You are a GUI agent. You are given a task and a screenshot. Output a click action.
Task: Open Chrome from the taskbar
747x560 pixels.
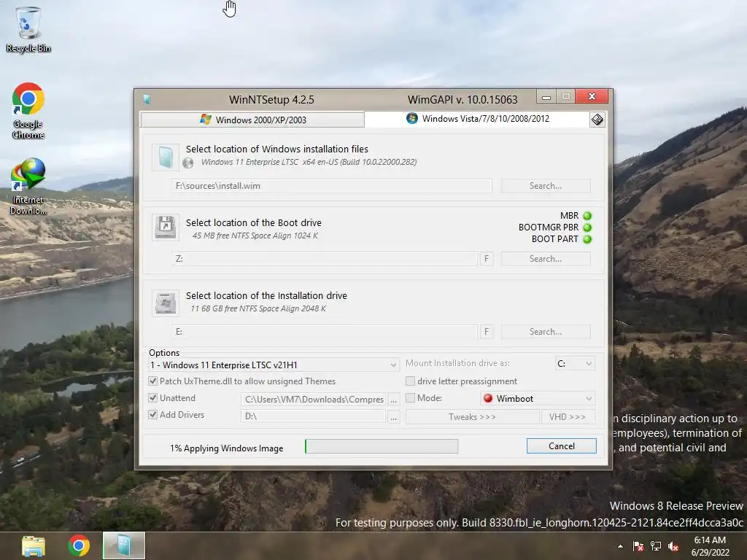pos(79,545)
